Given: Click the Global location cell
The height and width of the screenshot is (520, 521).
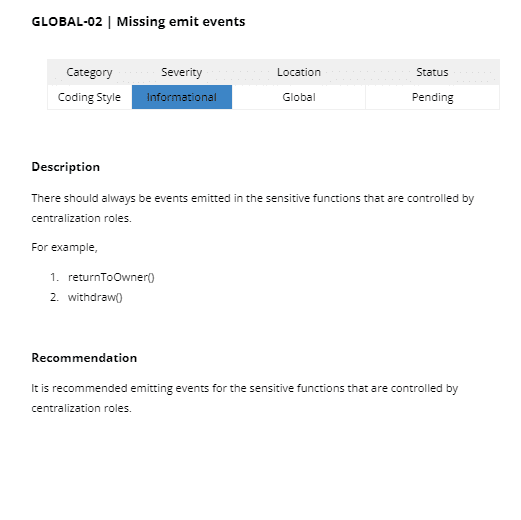Looking at the screenshot, I should point(299,97).
